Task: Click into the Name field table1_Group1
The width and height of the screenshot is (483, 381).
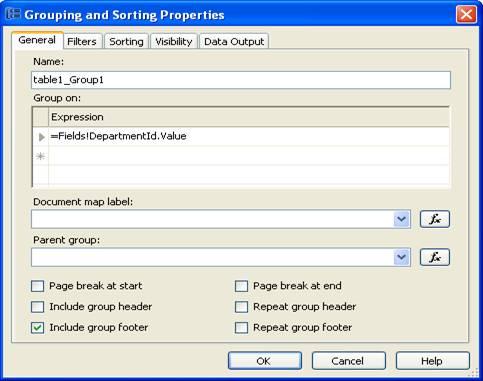Action: pyautogui.click(x=241, y=80)
